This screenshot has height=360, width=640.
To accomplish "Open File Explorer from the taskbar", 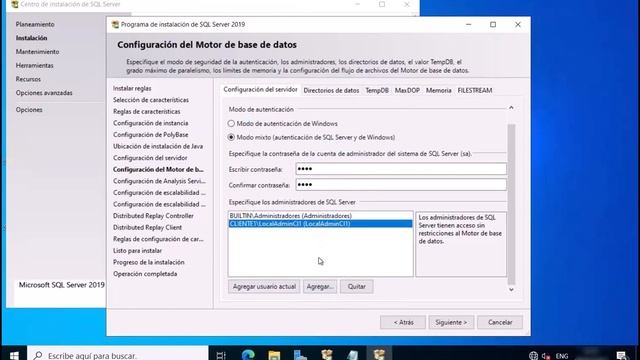I will (x=274, y=355).
